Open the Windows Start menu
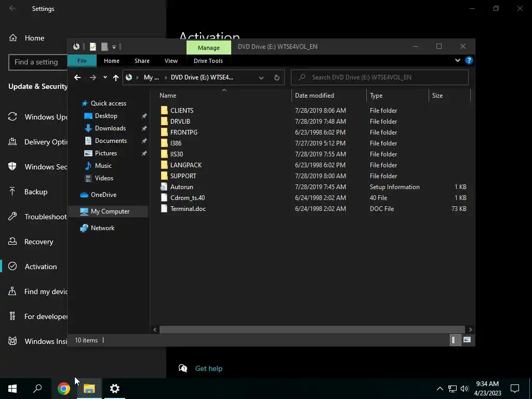 tap(12, 389)
